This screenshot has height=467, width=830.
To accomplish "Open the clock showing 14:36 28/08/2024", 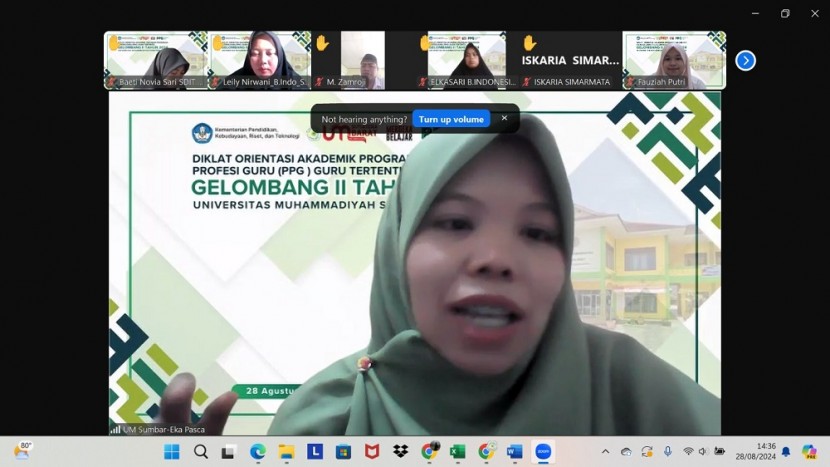I will point(756,452).
